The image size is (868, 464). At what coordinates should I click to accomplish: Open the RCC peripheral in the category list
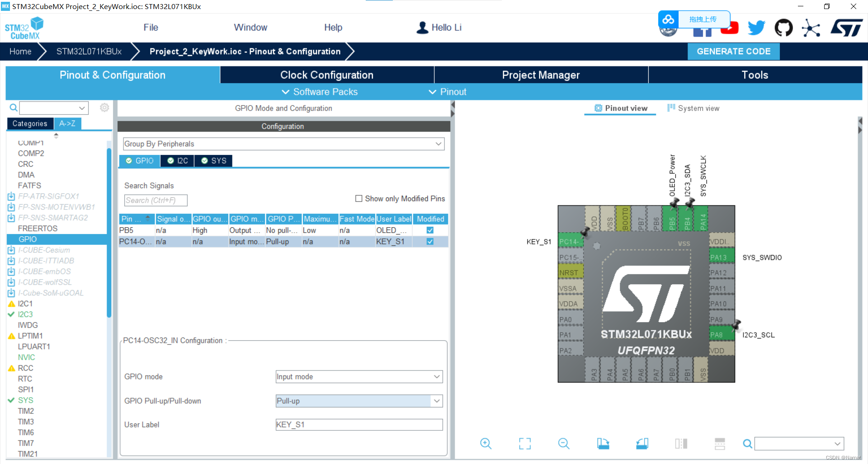[25, 368]
